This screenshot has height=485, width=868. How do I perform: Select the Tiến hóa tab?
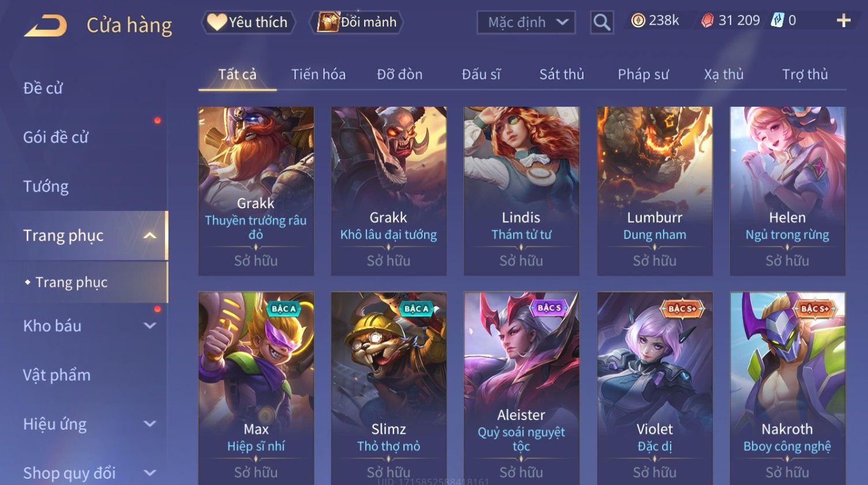point(318,74)
